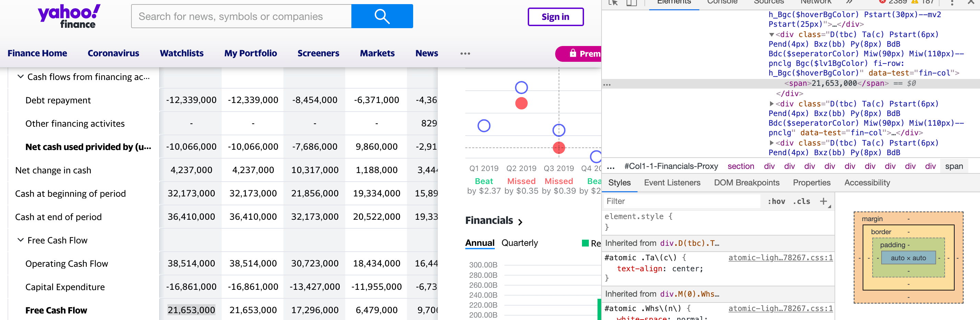This screenshot has height=320, width=980.
Task: Toggle the .cls class editor
Action: pos(801,201)
